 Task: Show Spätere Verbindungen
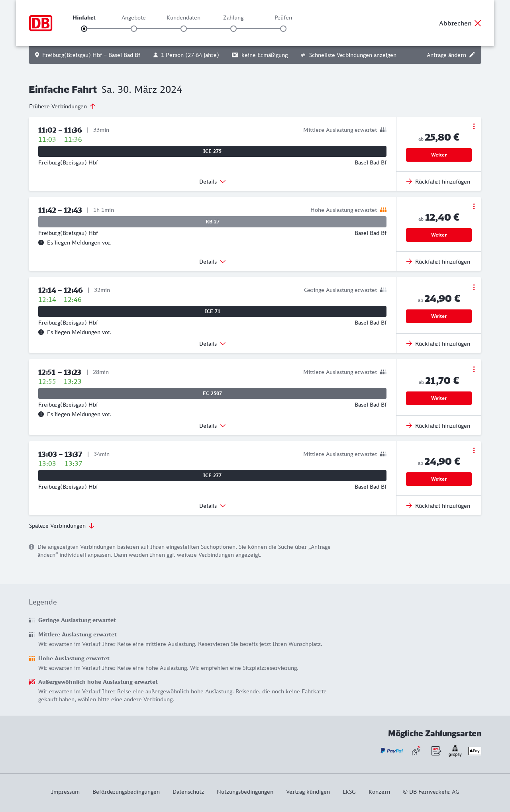pos(62,526)
